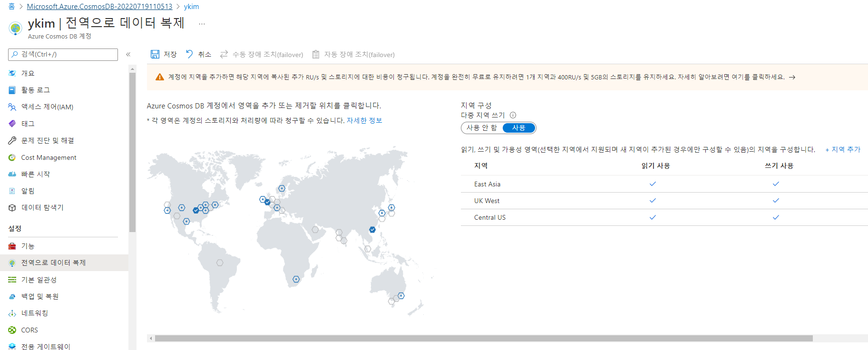Click the sidebar scroll up arrow
The height and width of the screenshot is (350, 868).
point(132,69)
